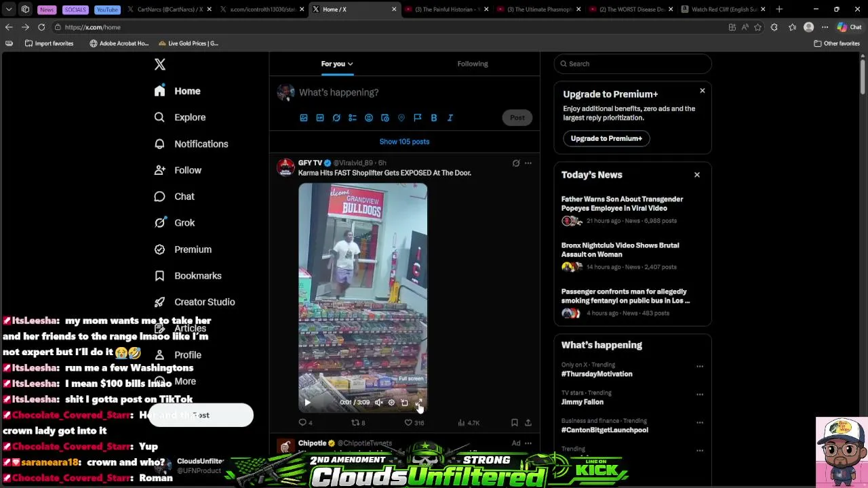Viewport: 868px width, 488px height.
Task: Open the X logo home link
Action: 160,64
